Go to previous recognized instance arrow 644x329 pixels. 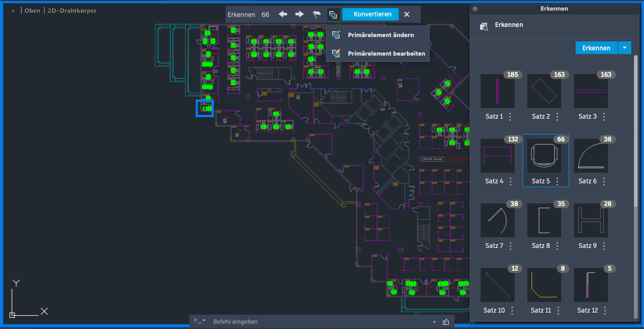click(x=283, y=14)
